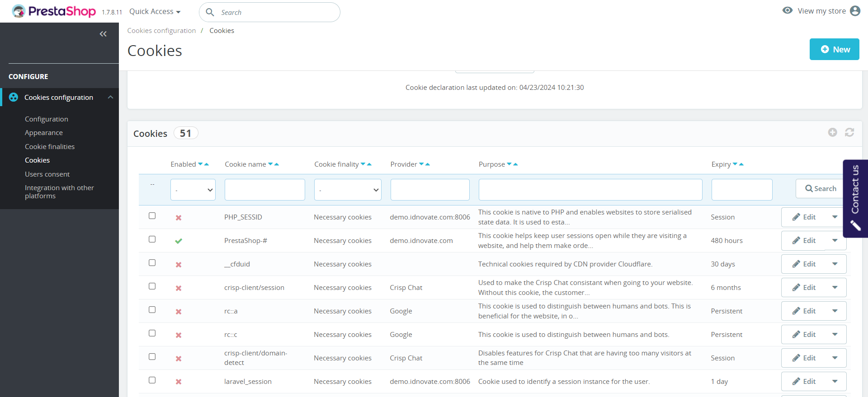Viewport: 868px width, 397px height.
Task: Sort Expiry column ascending
Action: tap(741, 164)
